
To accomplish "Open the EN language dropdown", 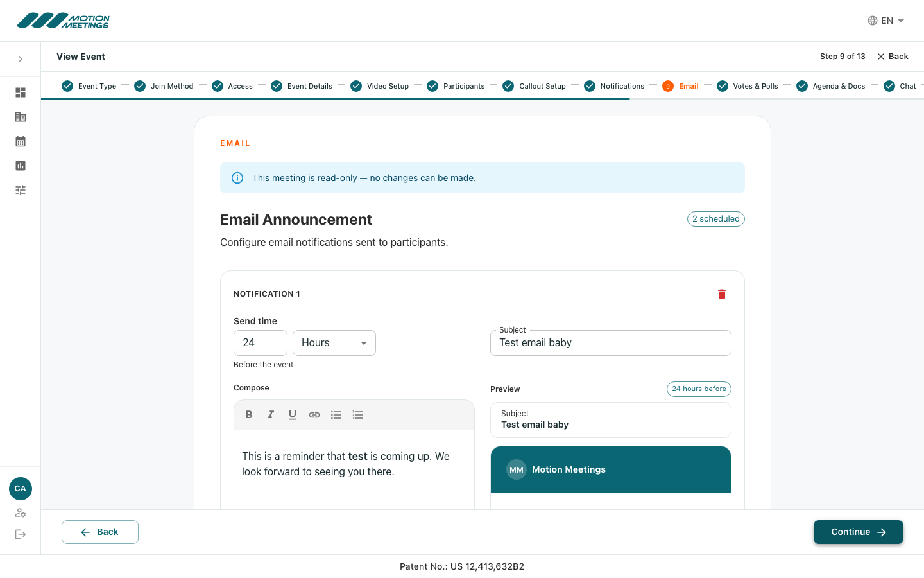I will [x=886, y=21].
